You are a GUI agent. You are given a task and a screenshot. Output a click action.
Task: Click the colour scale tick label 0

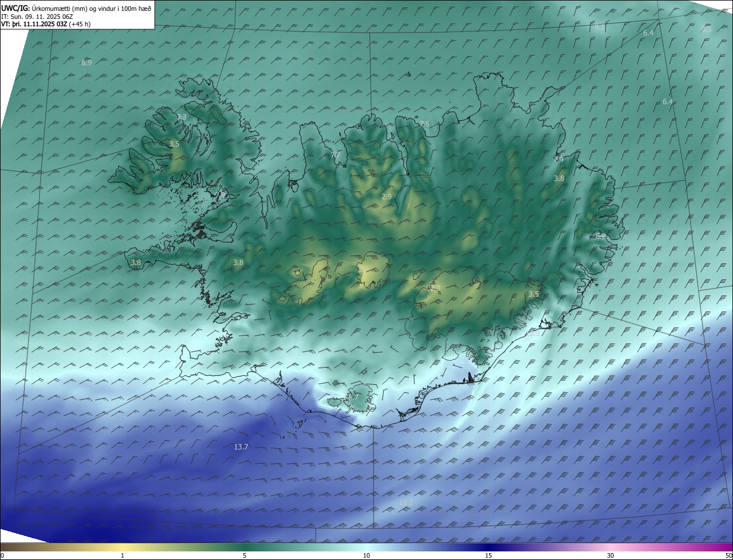[2, 555]
